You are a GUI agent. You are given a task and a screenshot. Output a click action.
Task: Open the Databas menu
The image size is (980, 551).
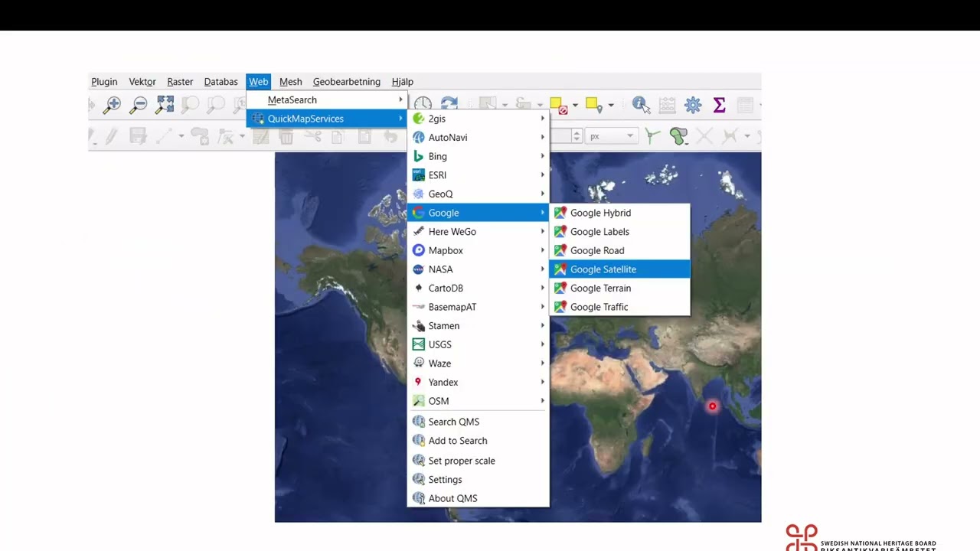tap(220, 82)
